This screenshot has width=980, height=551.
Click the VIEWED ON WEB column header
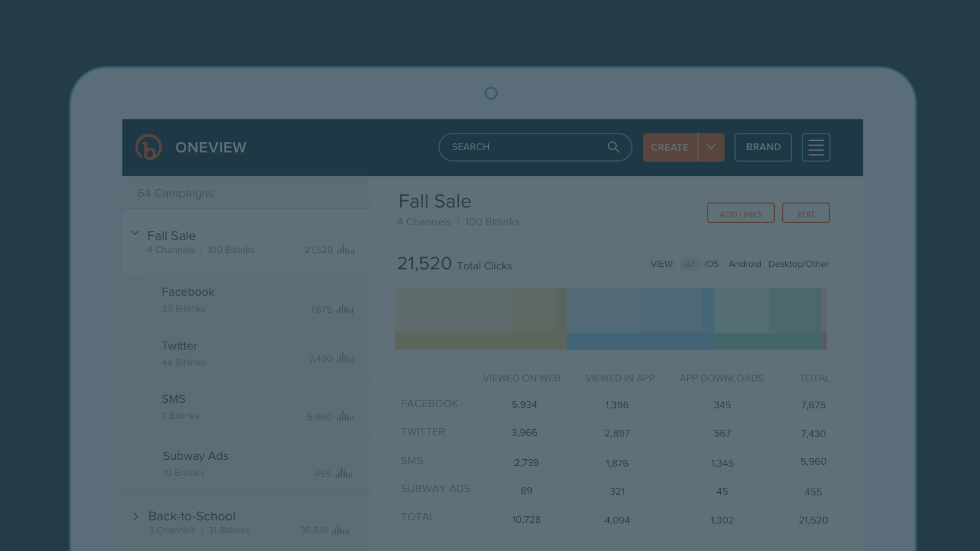coord(521,378)
